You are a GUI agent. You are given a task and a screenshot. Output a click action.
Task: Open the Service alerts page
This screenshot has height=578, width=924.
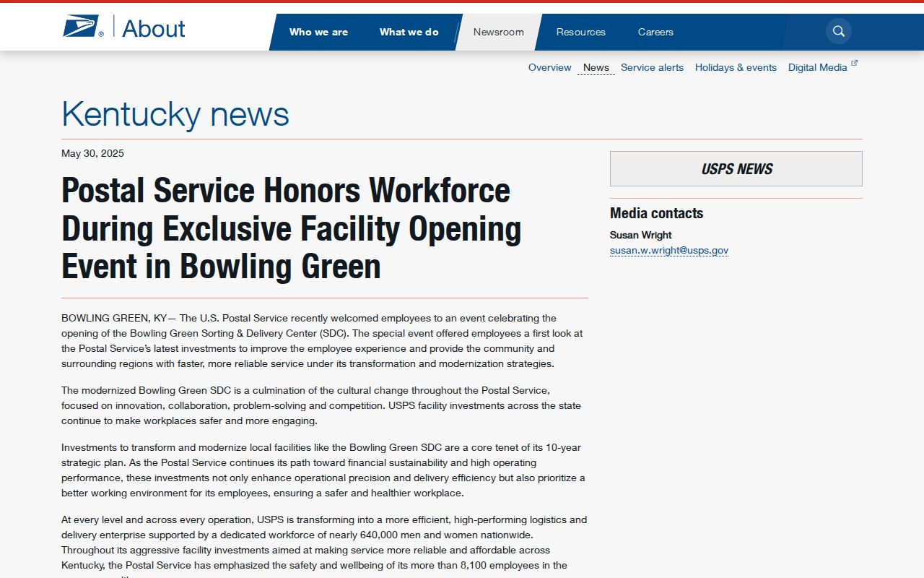click(652, 67)
